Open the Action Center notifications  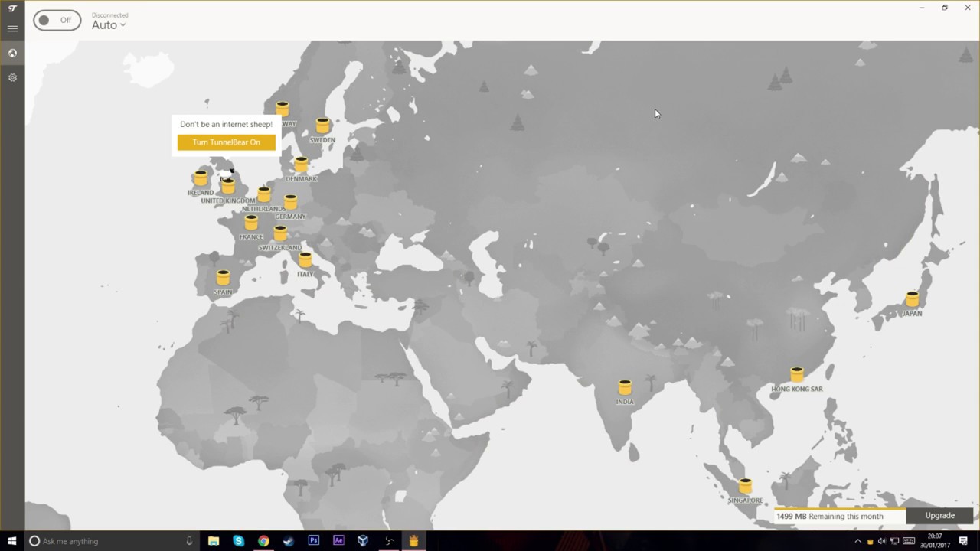point(963,541)
